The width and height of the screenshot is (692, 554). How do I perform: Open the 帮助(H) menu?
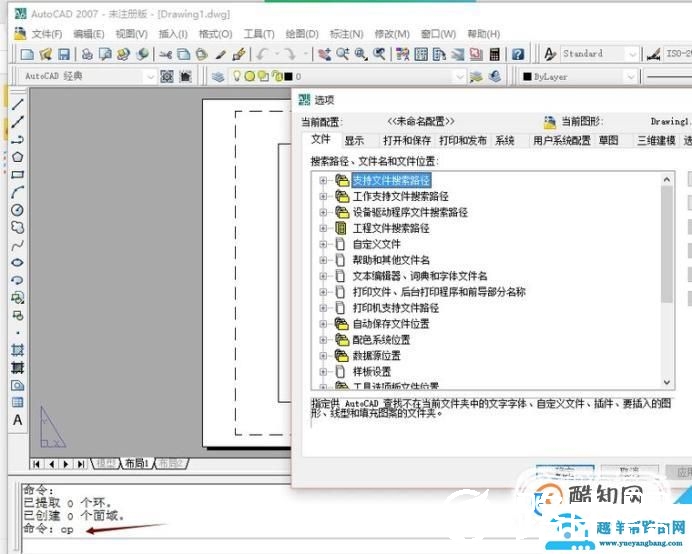pyautogui.click(x=483, y=34)
